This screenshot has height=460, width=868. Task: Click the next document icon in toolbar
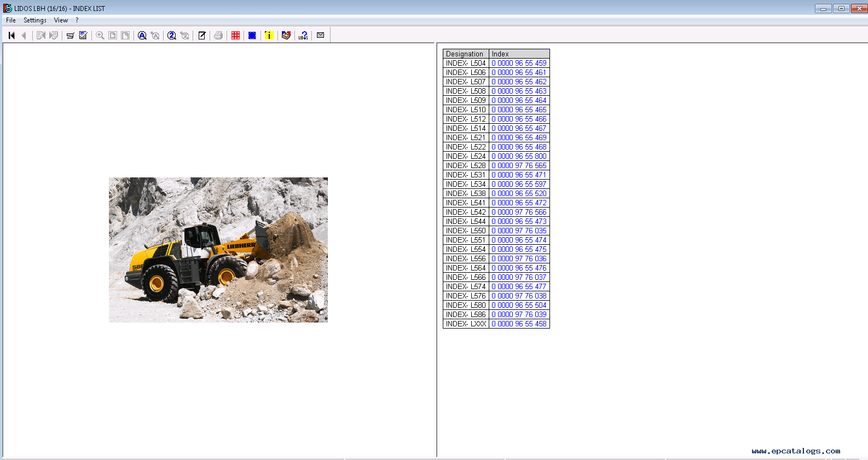tap(53, 35)
